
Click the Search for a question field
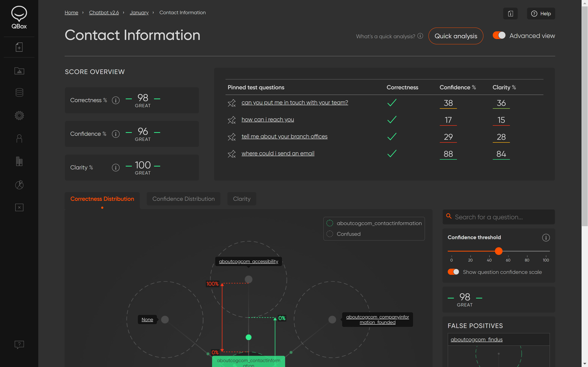501,217
